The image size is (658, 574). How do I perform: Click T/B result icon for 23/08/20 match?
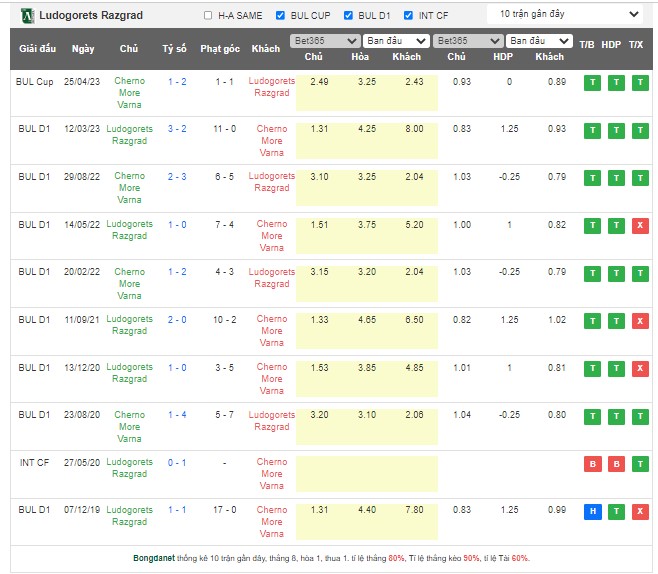click(592, 416)
